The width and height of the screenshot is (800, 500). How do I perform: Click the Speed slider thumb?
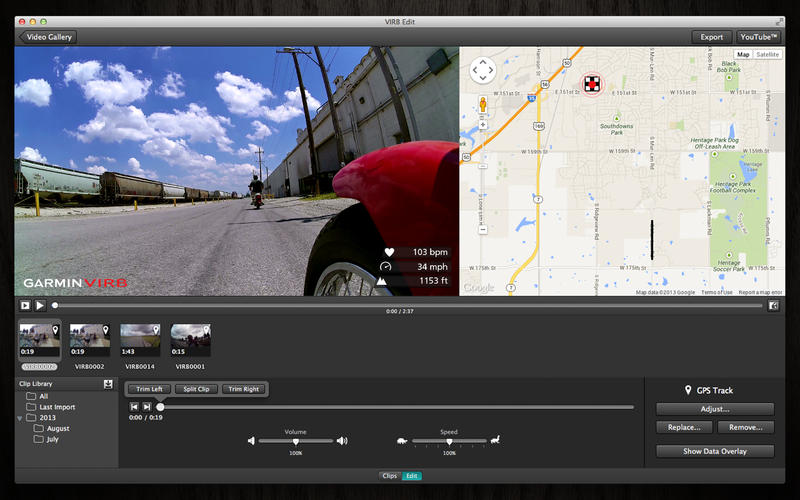[449, 441]
